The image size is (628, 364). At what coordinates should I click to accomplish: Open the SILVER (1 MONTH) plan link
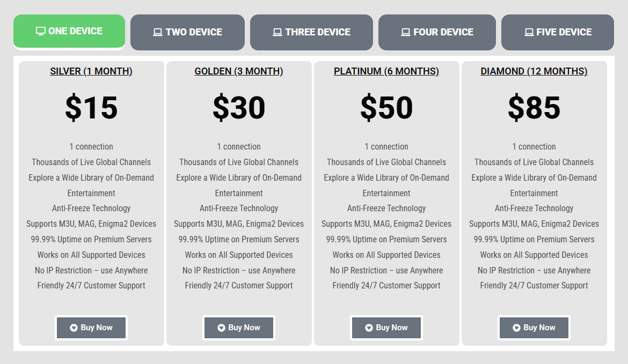coord(91,71)
